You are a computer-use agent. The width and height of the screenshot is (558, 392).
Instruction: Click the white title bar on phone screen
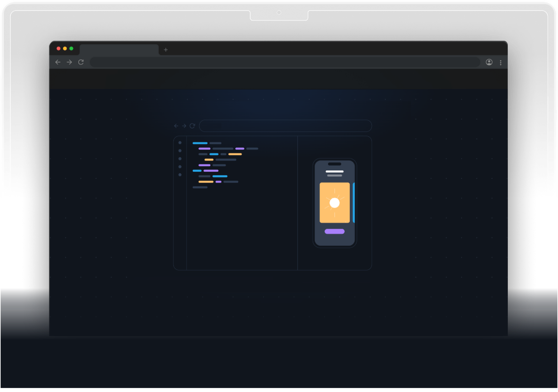(x=335, y=171)
